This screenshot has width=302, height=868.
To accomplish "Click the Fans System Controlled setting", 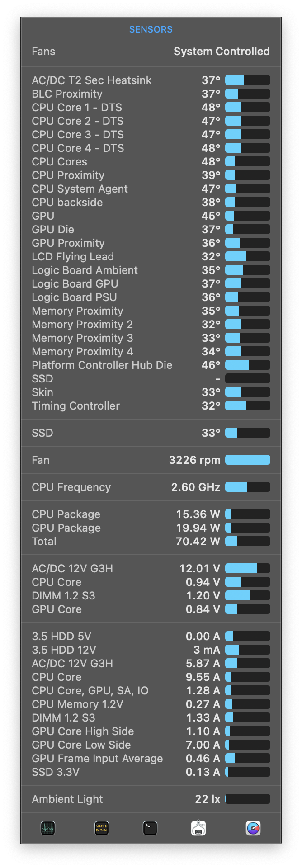I will click(x=222, y=52).
